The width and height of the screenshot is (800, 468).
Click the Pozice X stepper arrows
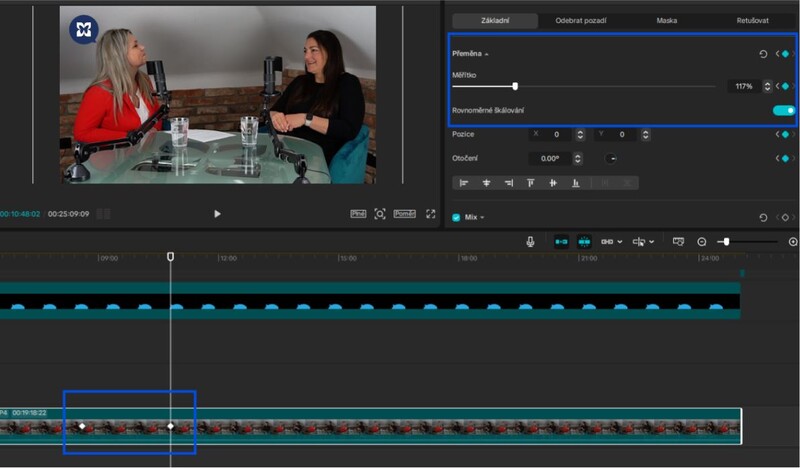(580, 135)
